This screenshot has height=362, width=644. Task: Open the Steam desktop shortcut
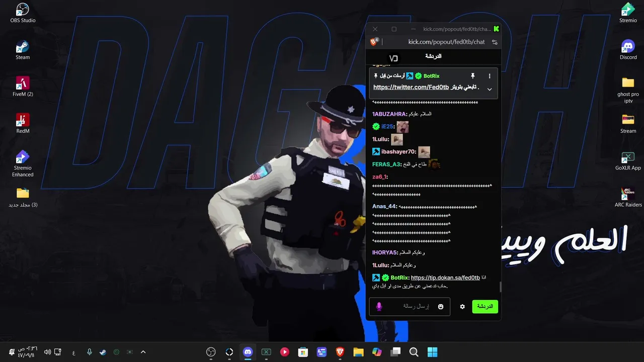point(23,50)
